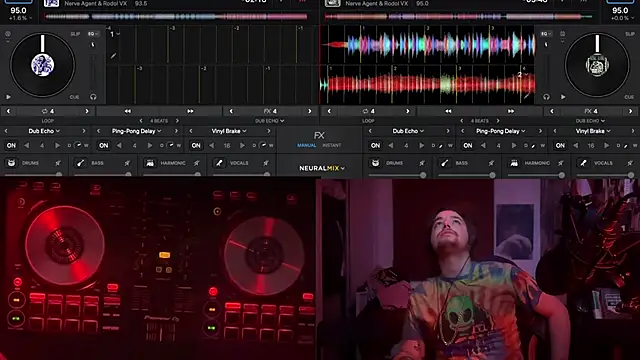This screenshot has height=360, width=640.
Task: Click the pin icon next to deck 1 Harmonic
Action: coord(197,163)
